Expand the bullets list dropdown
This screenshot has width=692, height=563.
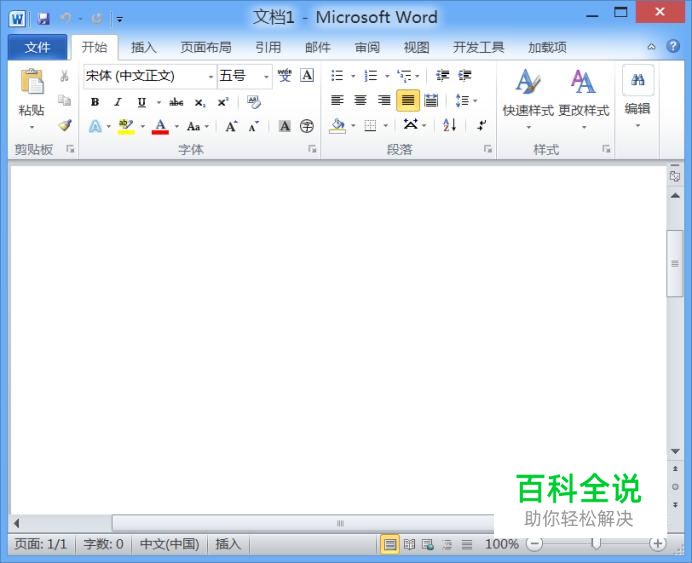click(353, 76)
